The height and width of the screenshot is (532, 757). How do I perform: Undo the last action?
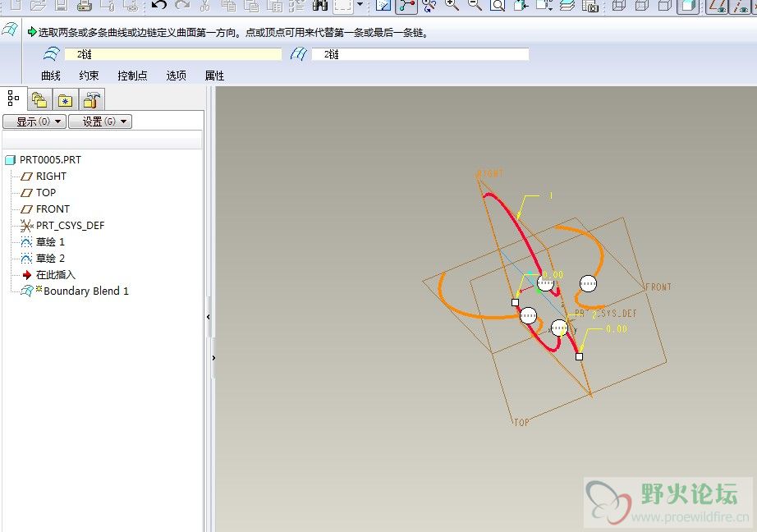click(x=158, y=5)
